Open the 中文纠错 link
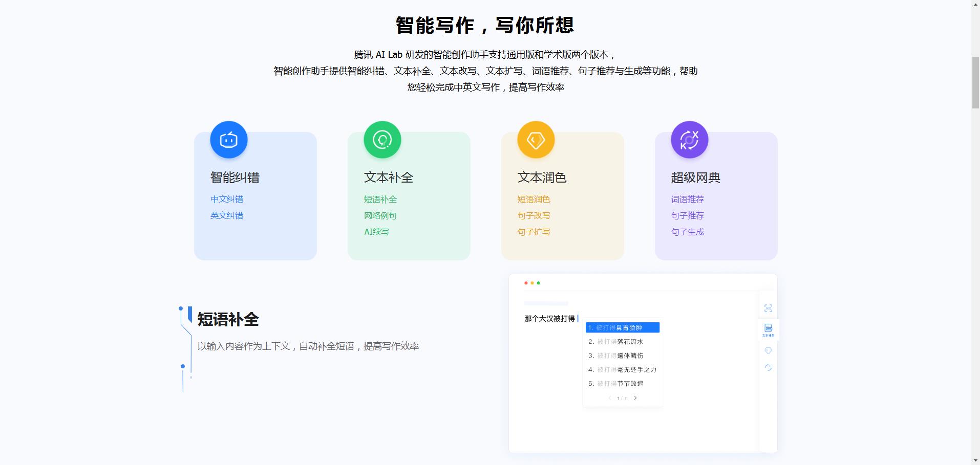The height and width of the screenshot is (465, 980). (227, 199)
